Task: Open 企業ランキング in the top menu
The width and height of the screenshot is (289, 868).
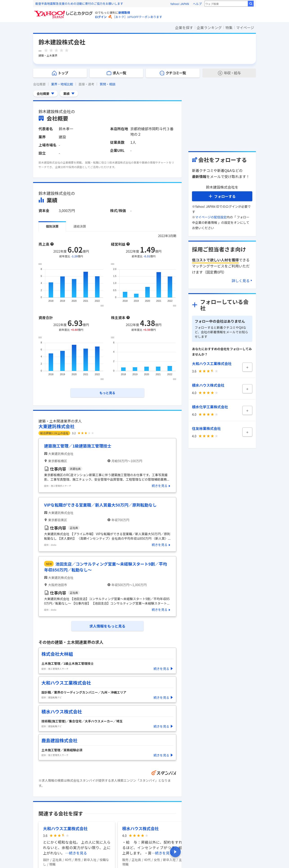Action: click(x=209, y=28)
